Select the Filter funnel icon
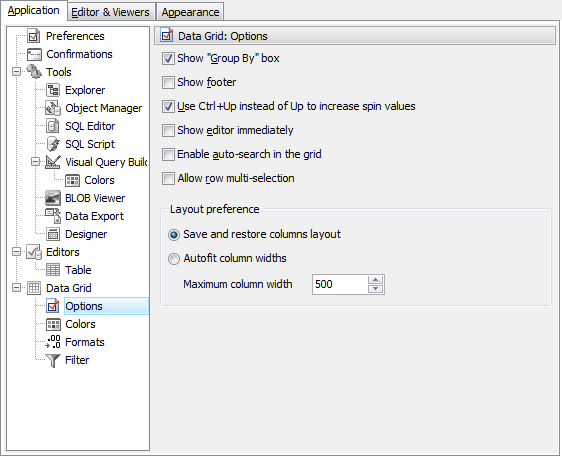Screen dimensions: 562x457 coord(53,360)
